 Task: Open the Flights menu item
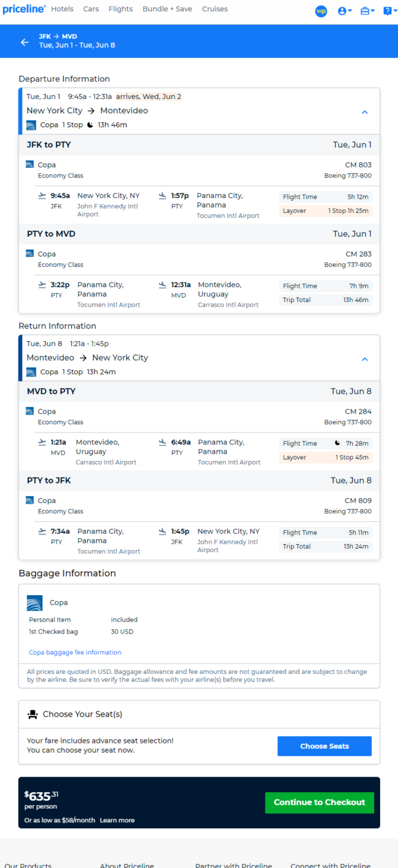pos(121,9)
